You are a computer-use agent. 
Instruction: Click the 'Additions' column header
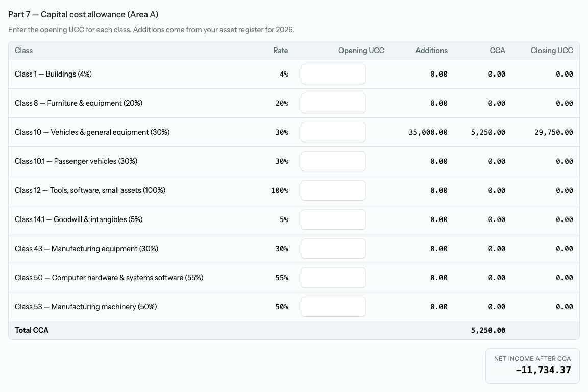tap(431, 51)
